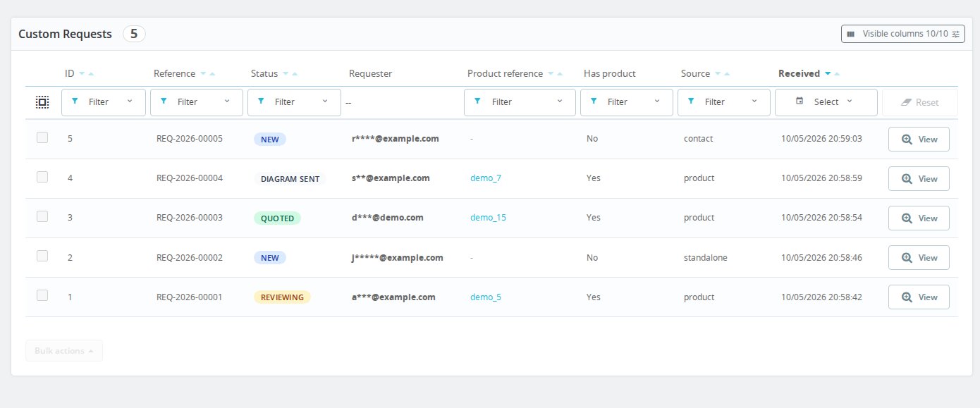Click the ID filter funnel icon

point(75,101)
